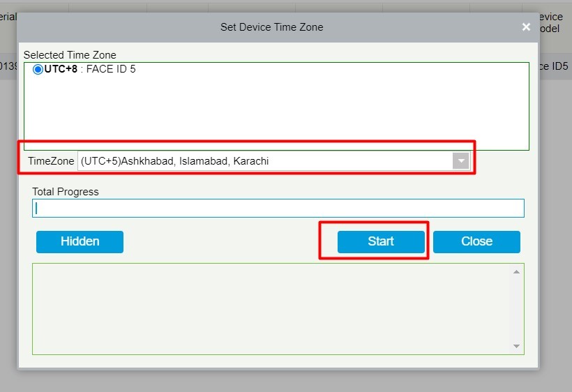Close the Set Device Time Zone dialog
The height and width of the screenshot is (392, 572).
[526, 27]
